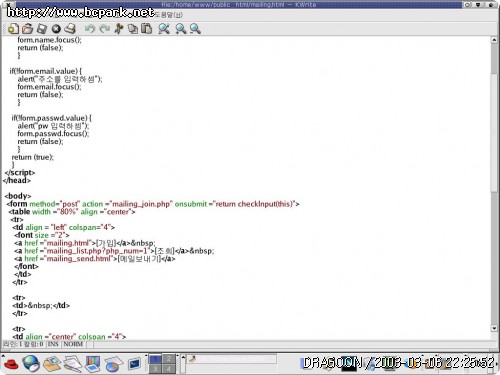The width and height of the screenshot is (500, 375).
Task: Cut selection with the scissors icon
Action: pyautogui.click(x=118, y=29)
